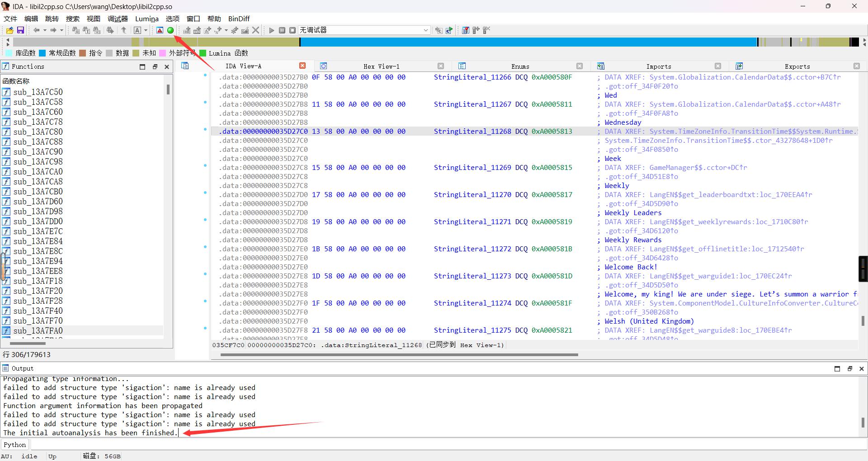Screen dimensions: 868x461
Task: Switch to the Hex View-1 tab
Action: coord(381,66)
